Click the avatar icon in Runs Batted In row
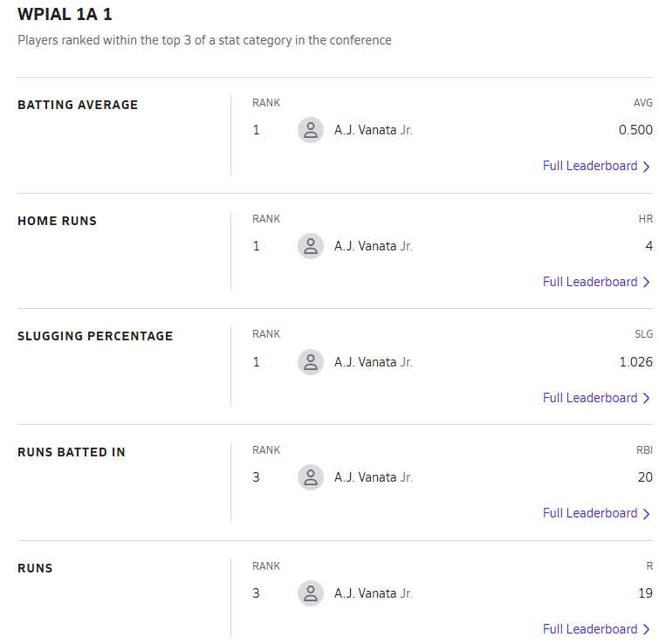The width and height of the screenshot is (659, 644). tap(311, 477)
